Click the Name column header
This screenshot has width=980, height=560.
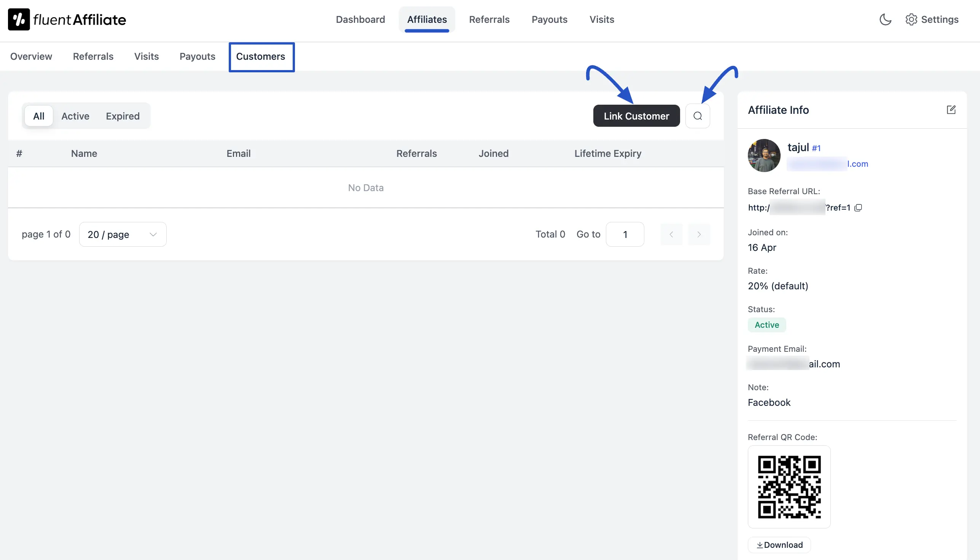[84, 153]
